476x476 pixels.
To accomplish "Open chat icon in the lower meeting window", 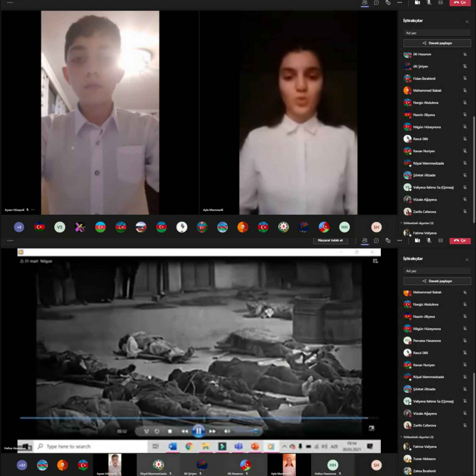I will 376,240.
